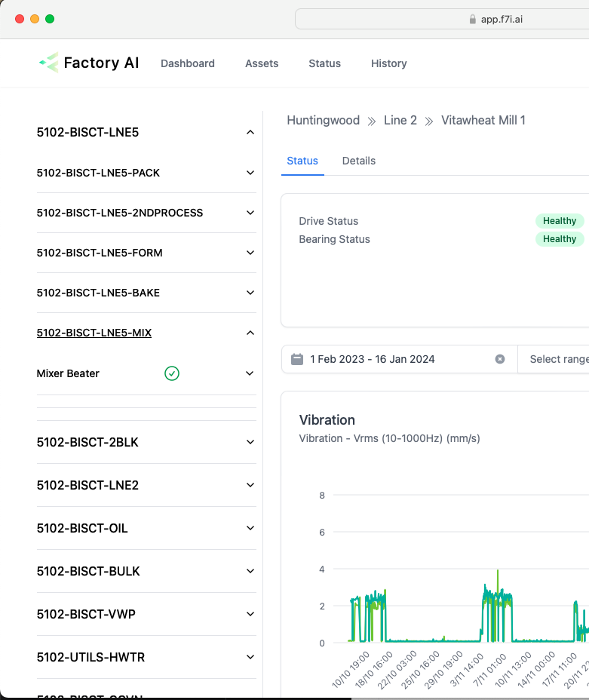This screenshot has height=700, width=589.
Task: Open the Assets page
Action: pyautogui.click(x=262, y=63)
